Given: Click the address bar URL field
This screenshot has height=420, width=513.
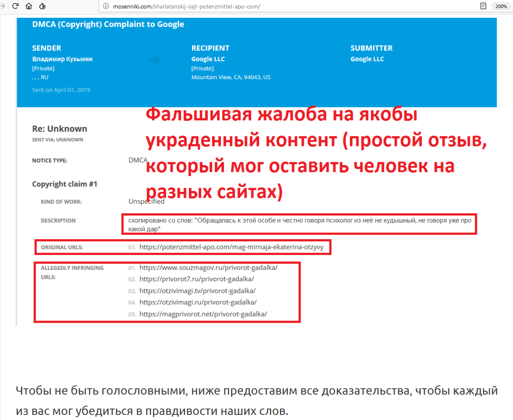Looking at the screenshot, I should [x=254, y=6].
